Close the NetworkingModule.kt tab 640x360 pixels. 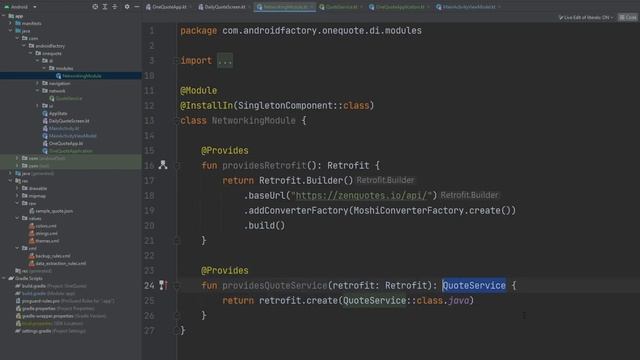click(312, 7)
